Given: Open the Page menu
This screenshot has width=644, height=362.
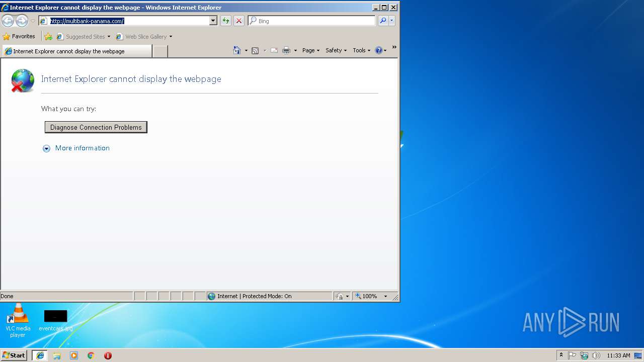Looking at the screenshot, I should point(311,50).
